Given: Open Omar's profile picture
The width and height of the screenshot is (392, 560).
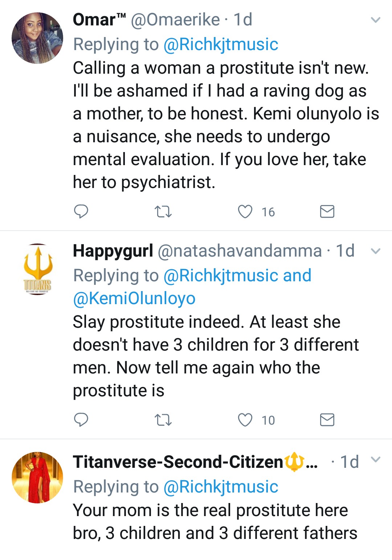Looking at the screenshot, I should coord(37,38).
